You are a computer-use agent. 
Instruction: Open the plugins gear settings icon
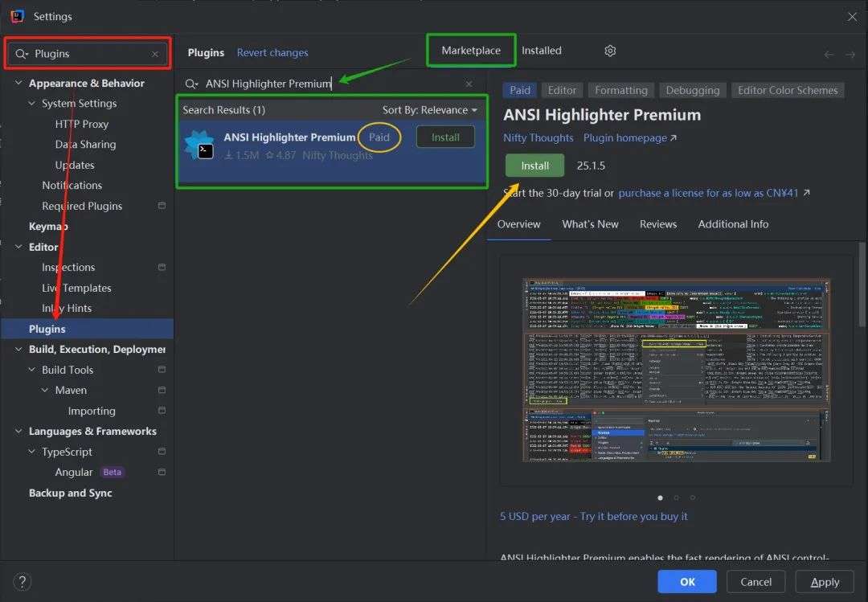click(x=610, y=51)
